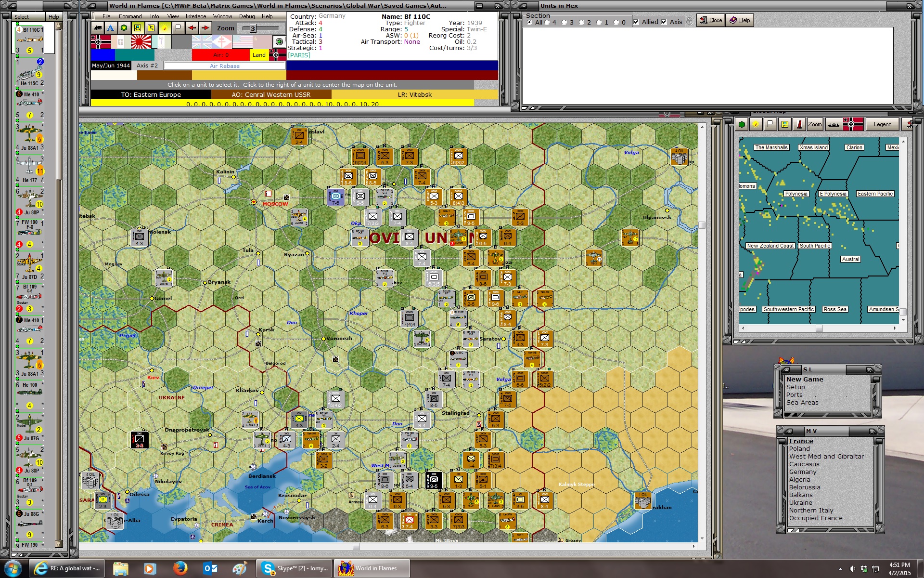924x578 pixels.
Task: Select the Bf 110C unit in the side list
Action: (x=29, y=40)
